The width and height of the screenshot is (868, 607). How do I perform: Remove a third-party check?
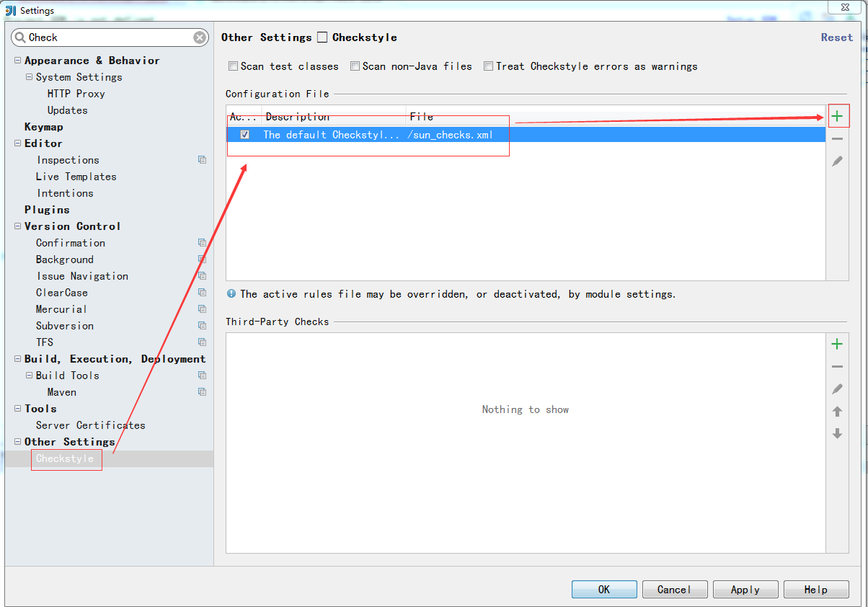(837, 367)
